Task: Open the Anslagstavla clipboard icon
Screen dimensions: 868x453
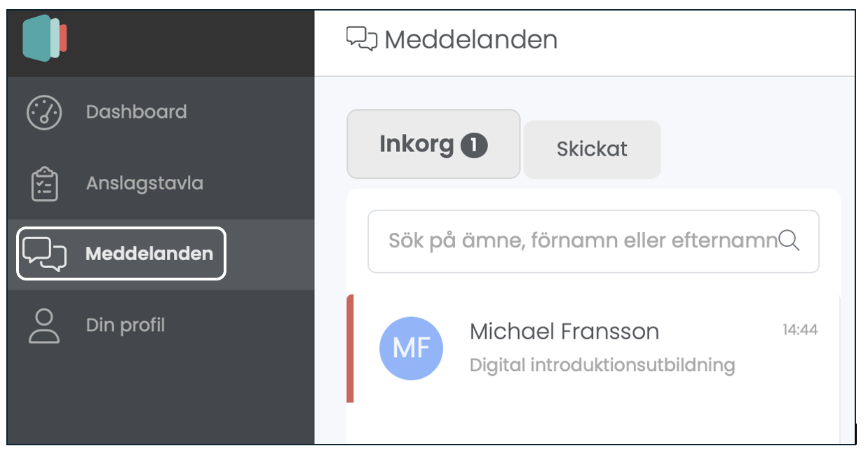Action: tap(45, 184)
